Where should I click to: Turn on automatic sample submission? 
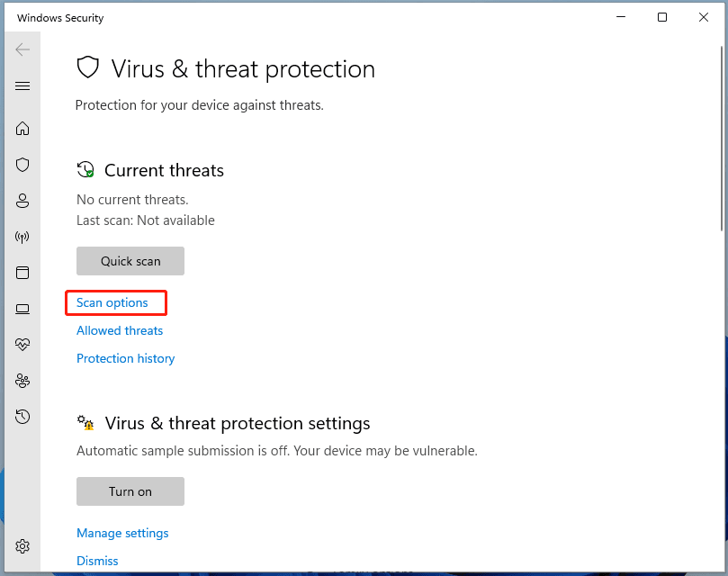point(130,491)
